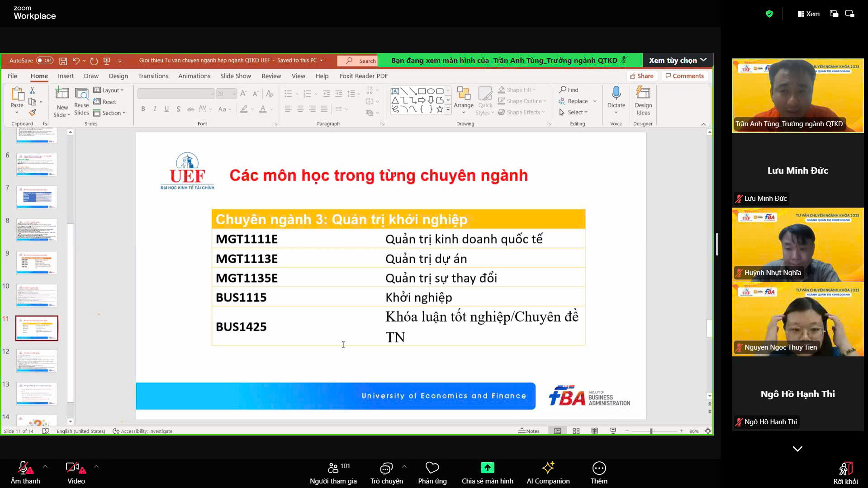Screen dimensions: 868x488
Task: Open the Xem view menu
Action: point(808,14)
